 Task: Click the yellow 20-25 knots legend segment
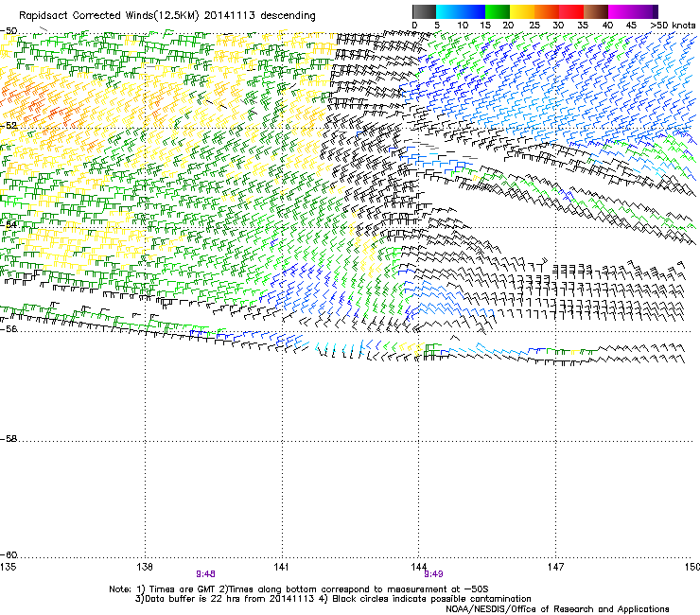click(522, 11)
